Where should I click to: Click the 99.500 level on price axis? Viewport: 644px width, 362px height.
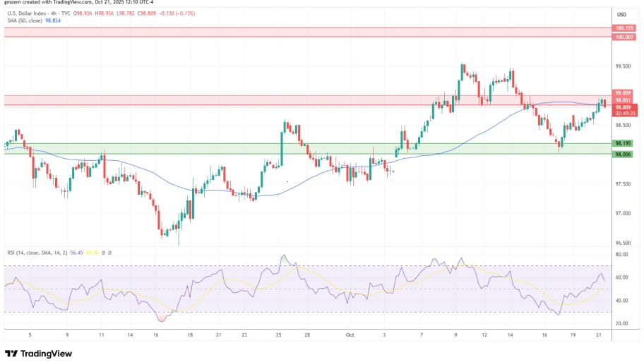[x=623, y=66]
